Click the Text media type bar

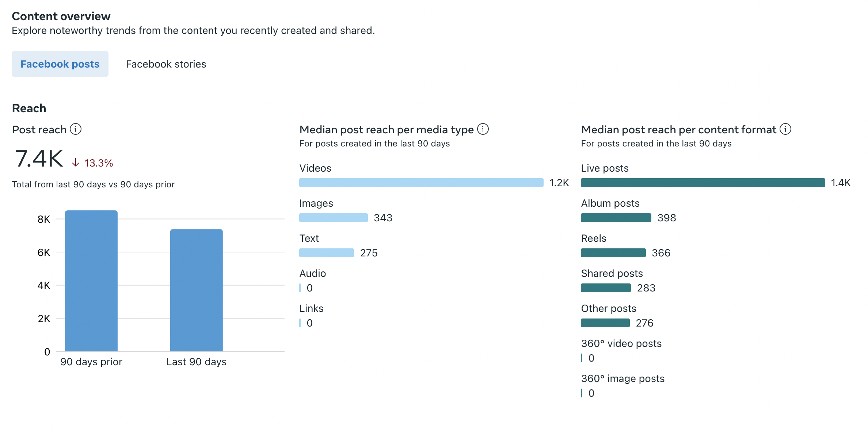tap(326, 253)
